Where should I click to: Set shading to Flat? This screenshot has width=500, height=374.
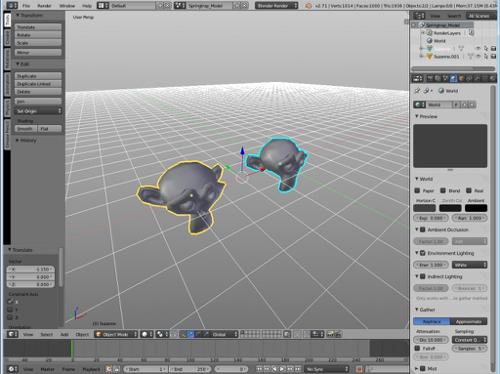click(x=49, y=129)
